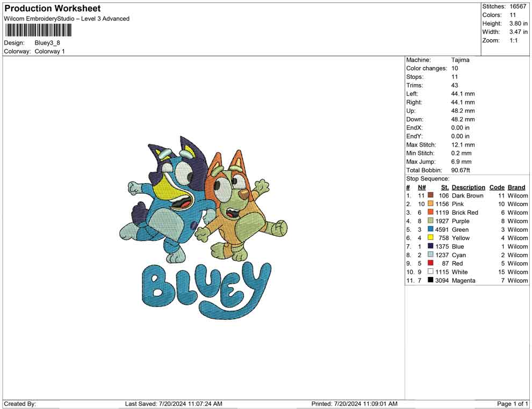
Task: Click the design name Bluey3_8
Action: tap(47, 43)
